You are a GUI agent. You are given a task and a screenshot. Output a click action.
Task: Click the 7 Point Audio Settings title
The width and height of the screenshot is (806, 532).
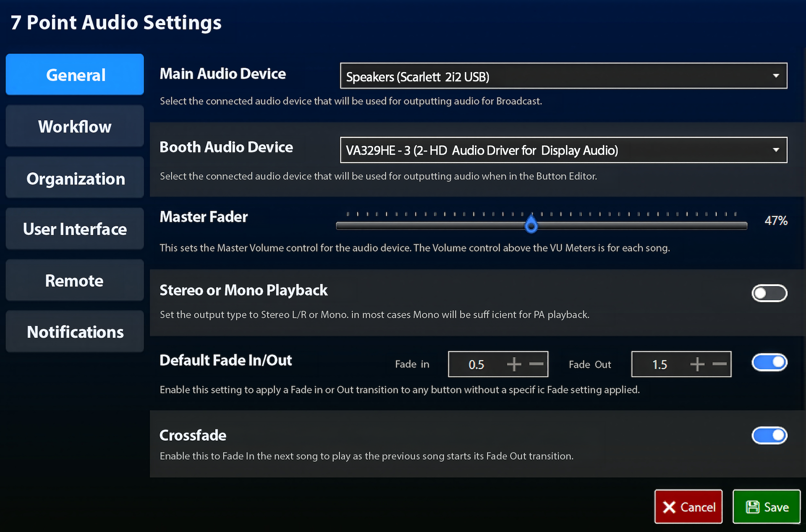[x=116, y=22]
